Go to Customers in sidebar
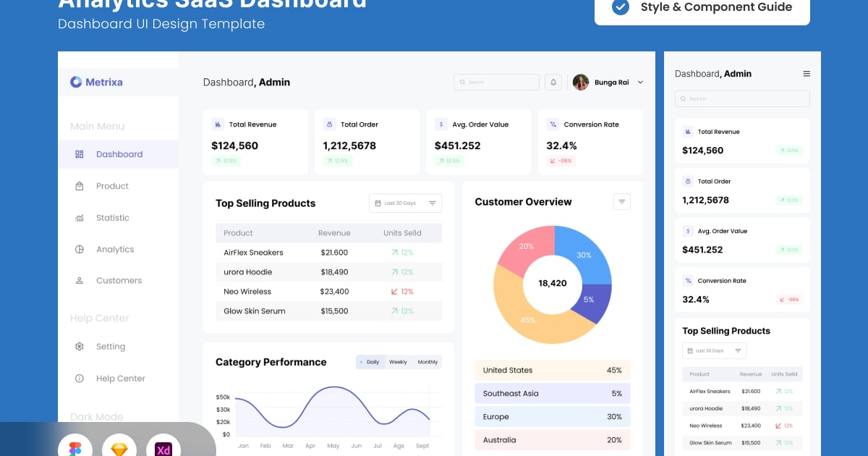The width and height of the screenshot is (868, 456). click(119, 280)
